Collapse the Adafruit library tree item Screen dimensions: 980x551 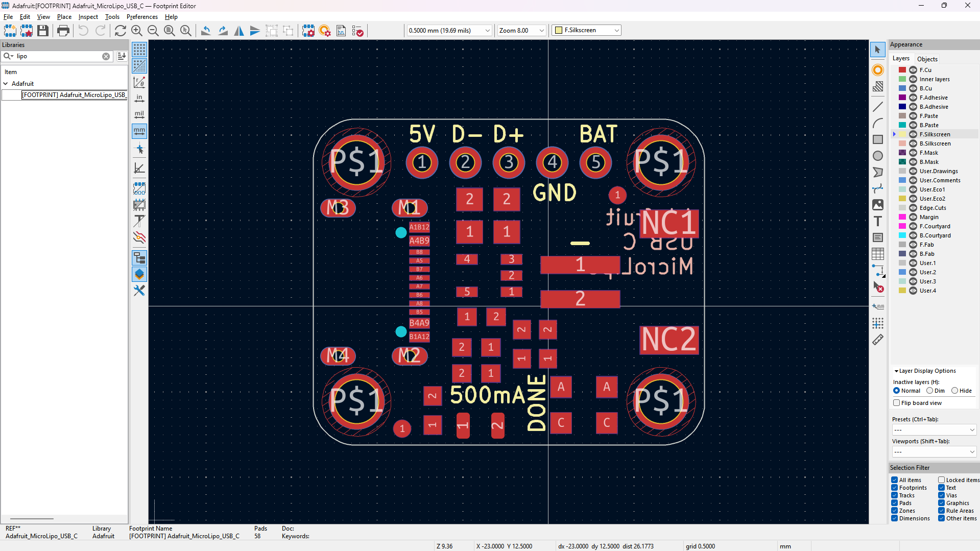coord(6,83)
